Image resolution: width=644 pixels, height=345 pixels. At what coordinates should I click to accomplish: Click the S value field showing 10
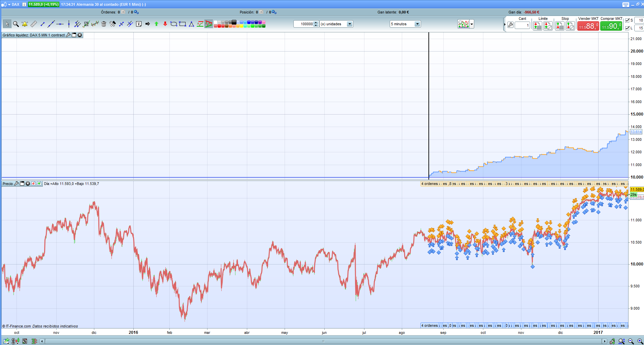pyautogui.click(x=639, y=20)
